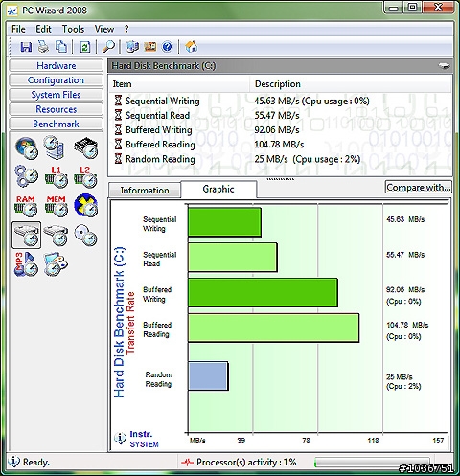This screenshot has height=476, width=460.
Task: Run the L1 cache benchmark icon
Action: click(x=57, y=177)
